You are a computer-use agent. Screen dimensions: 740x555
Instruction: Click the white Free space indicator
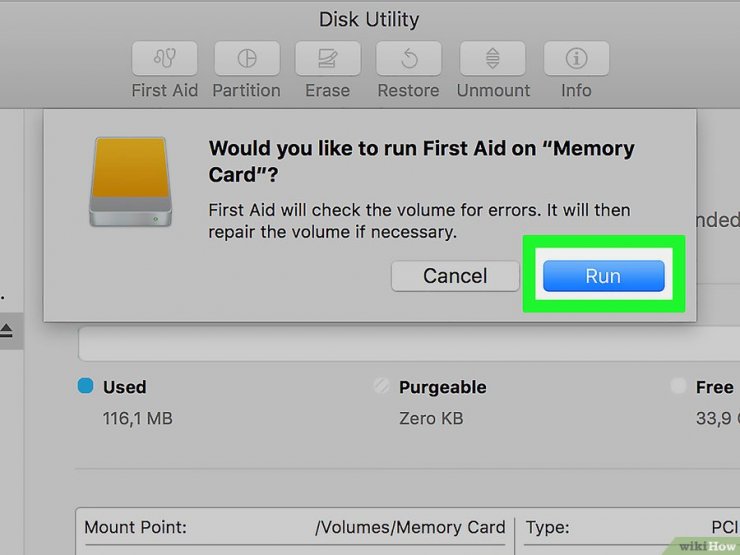coord(678,386)
